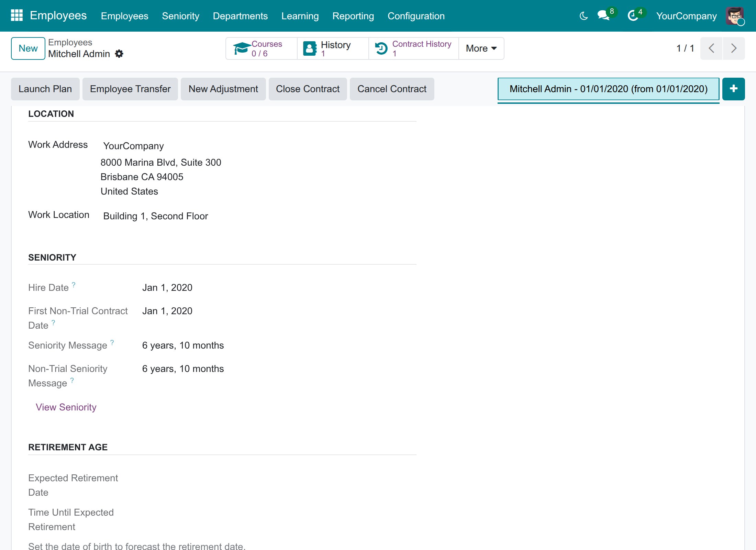Viewport: 756px width, 550px height.
Task: Click the record counter 1 / 1
Action: (685, 48)
